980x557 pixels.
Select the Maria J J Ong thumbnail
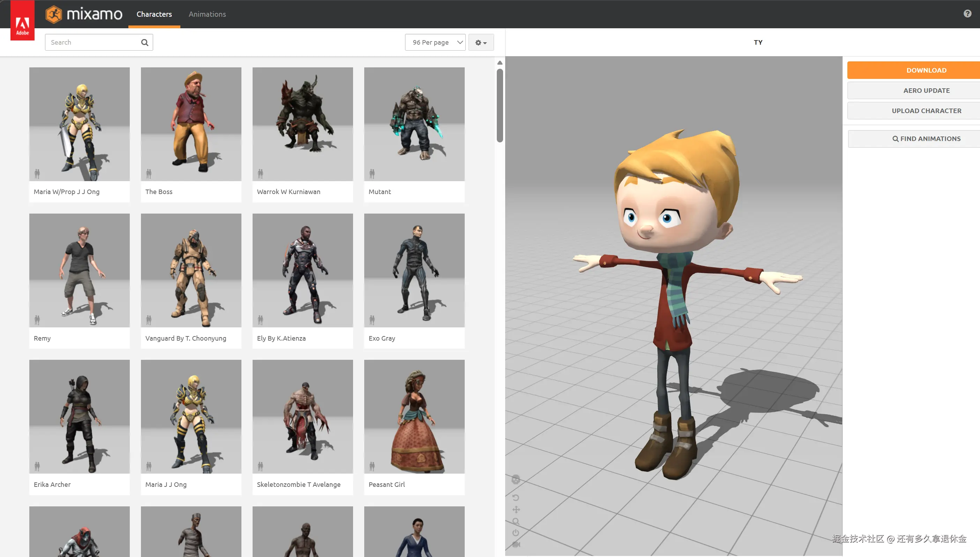point(191,417)
